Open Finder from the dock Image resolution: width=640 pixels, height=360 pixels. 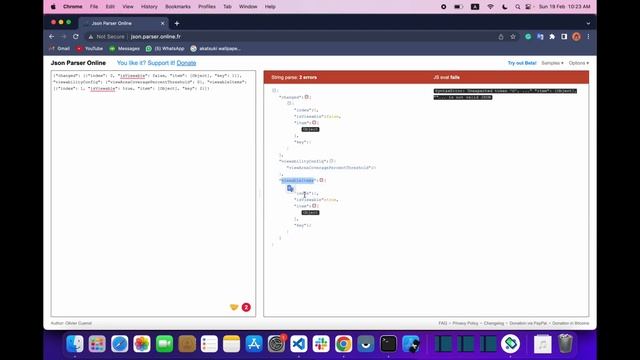[x=75, y=344]
